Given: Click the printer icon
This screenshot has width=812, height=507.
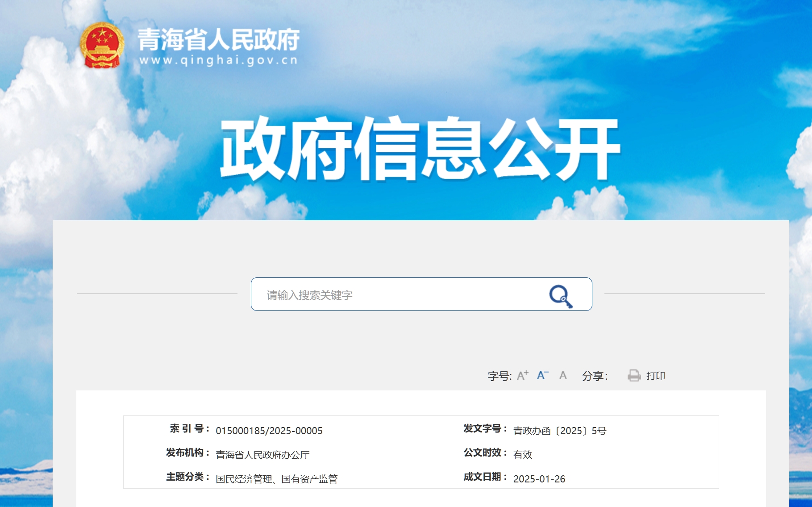Looking at the screenshot, I should (x=634, y=376).
